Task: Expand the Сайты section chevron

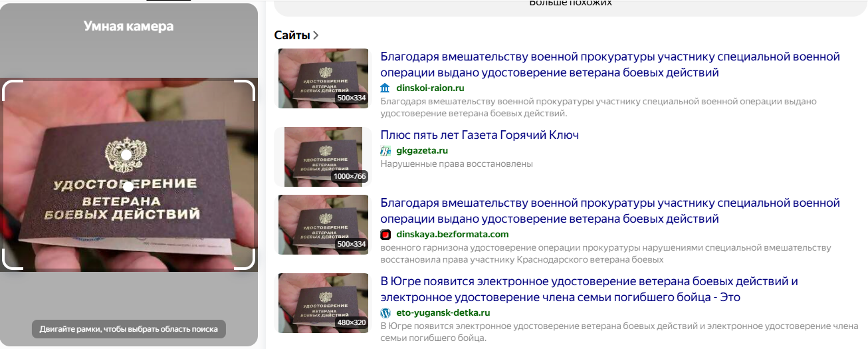Action: (x=316, y=35)
